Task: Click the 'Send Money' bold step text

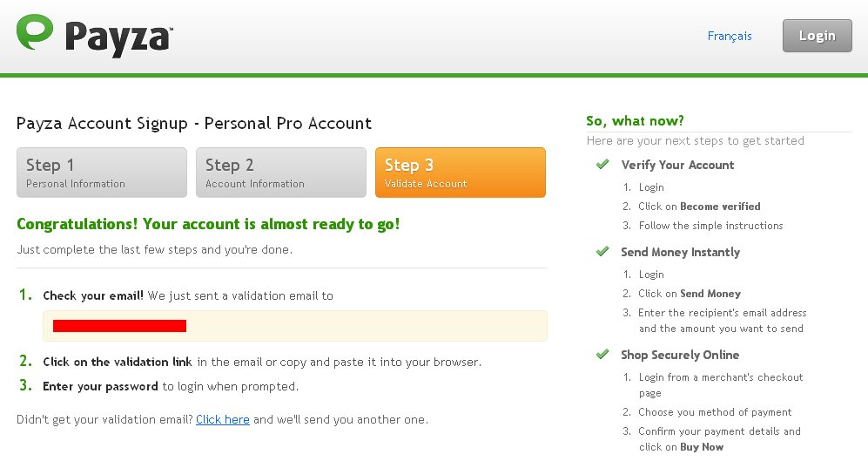Action: click(x=710, y=294)
